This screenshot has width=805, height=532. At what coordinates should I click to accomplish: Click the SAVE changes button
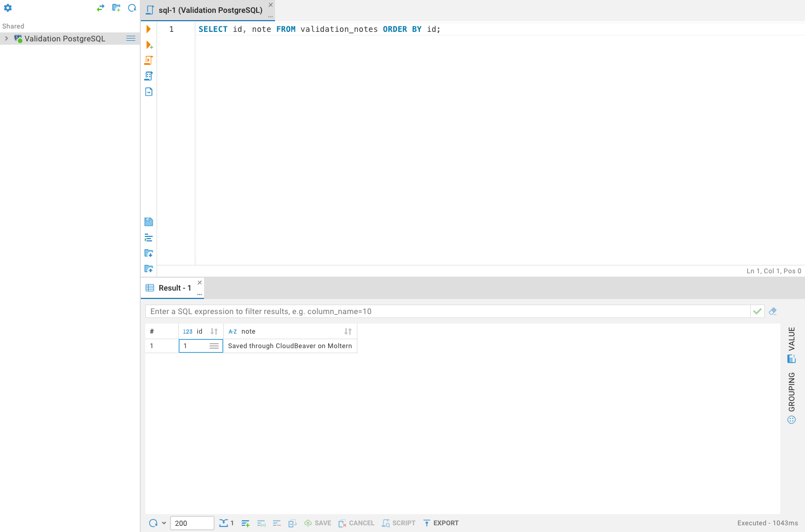click(x=318, y=523)
